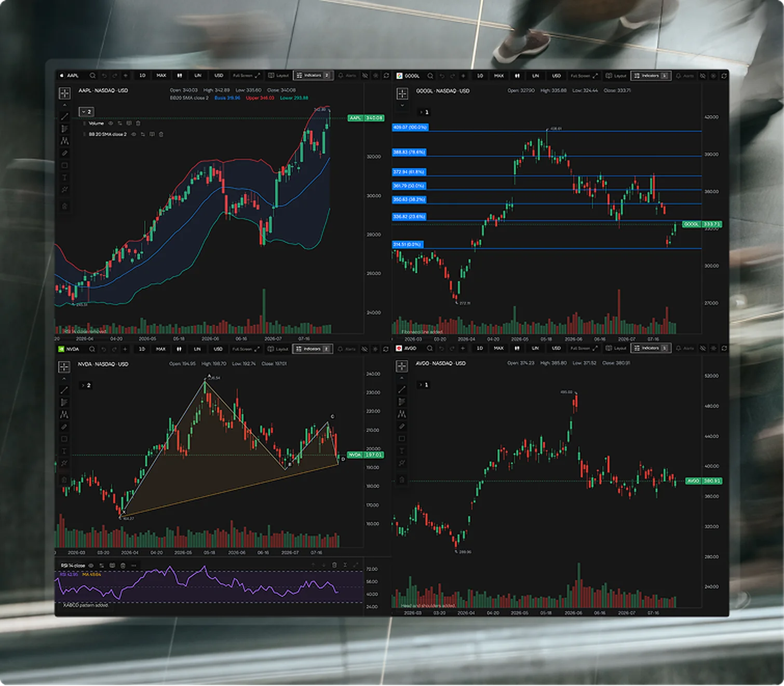Open Layout menu in GOOGL toolbar
The height and width of the screenshot is (686, 784).
pyautogui.click(x=615, y=76)
